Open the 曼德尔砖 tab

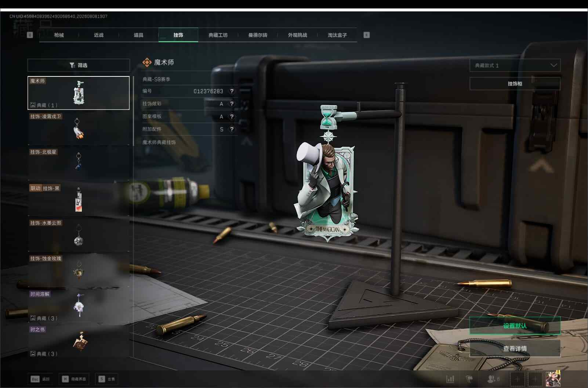tap(258, 35)
